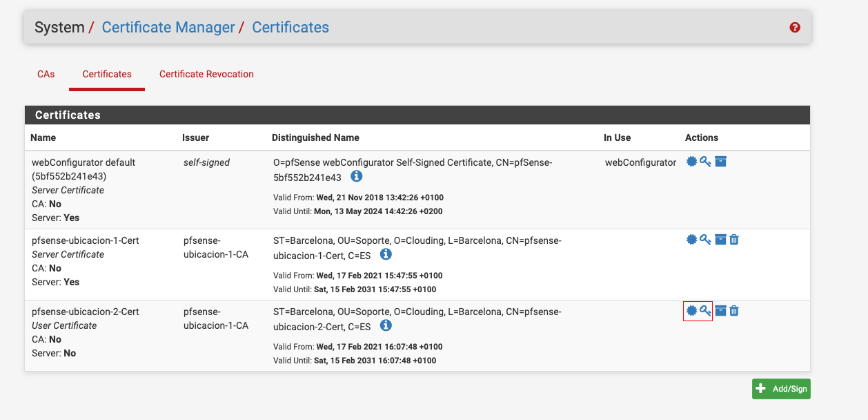Click the System breadcrumb text
Viewport: 868px width, 420px height.
[x=59, y=28]
